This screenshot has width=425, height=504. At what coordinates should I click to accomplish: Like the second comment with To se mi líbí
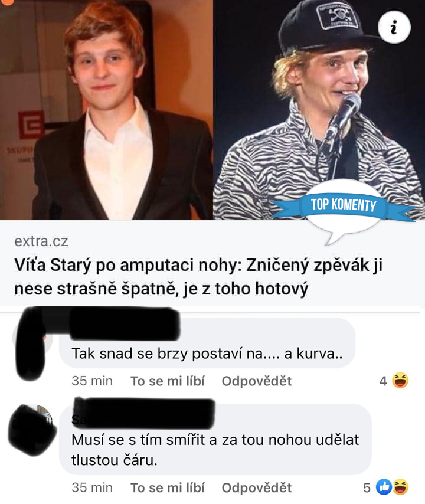168,488
